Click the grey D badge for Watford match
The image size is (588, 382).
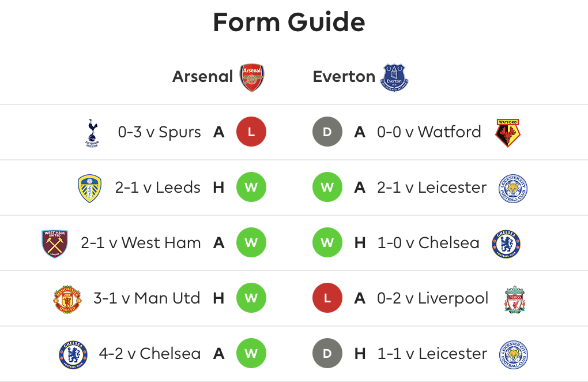(327, 132)
